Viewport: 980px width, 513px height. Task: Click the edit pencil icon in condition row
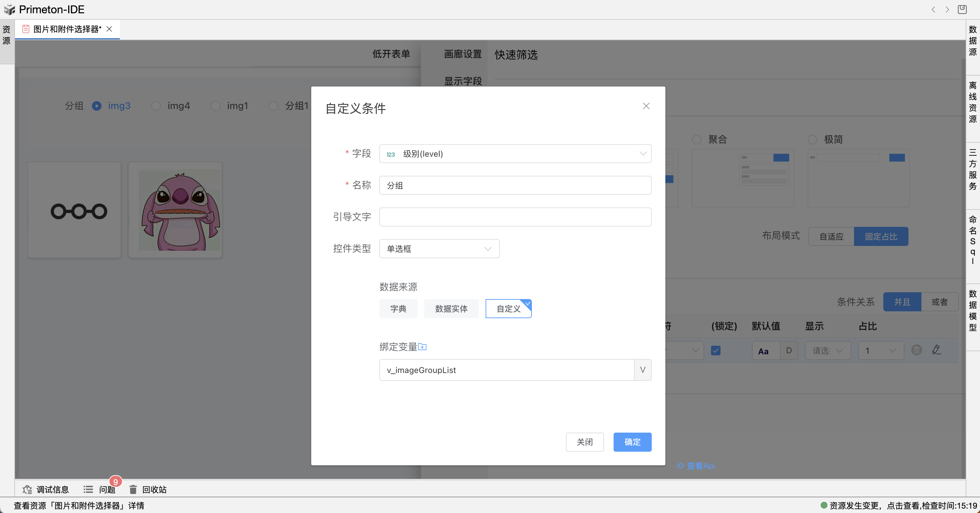[x=936, y=350]
